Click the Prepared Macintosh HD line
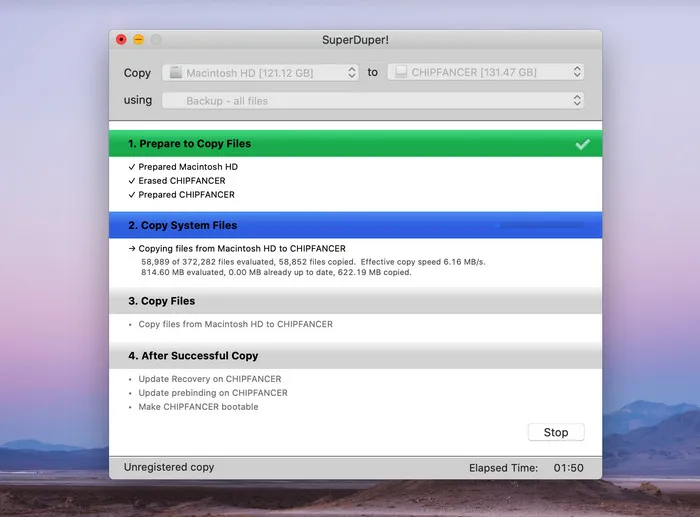Screen dimensions: 700x517 click(188, 167)
